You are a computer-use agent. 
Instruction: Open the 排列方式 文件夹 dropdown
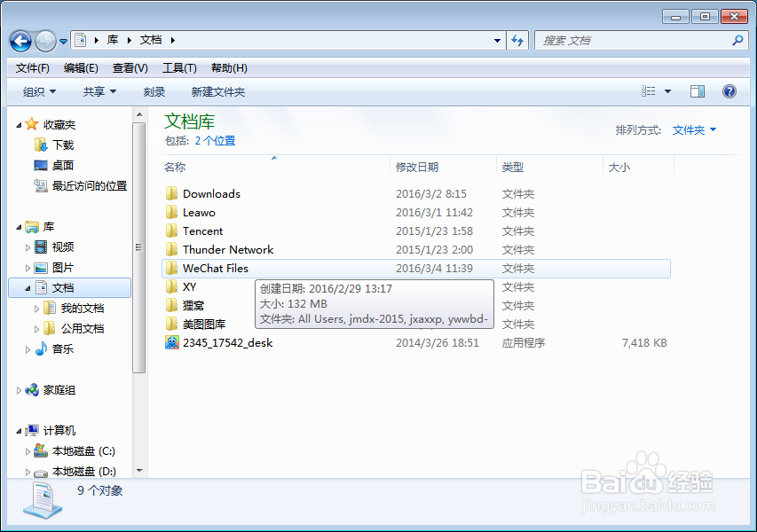click(x=694, y=130)
